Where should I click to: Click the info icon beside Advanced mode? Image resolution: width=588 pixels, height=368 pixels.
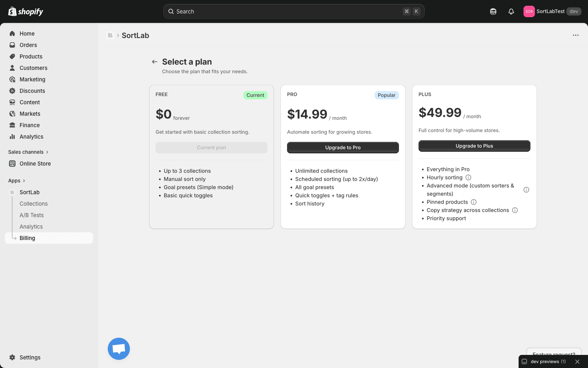pyautogui.click(x=526, y=190)
